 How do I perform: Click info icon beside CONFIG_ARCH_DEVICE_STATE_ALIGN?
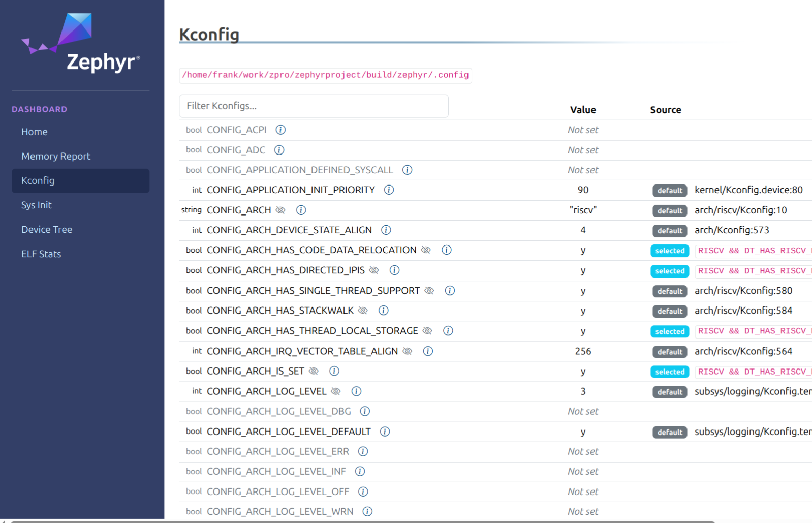(x=386, y=230)
